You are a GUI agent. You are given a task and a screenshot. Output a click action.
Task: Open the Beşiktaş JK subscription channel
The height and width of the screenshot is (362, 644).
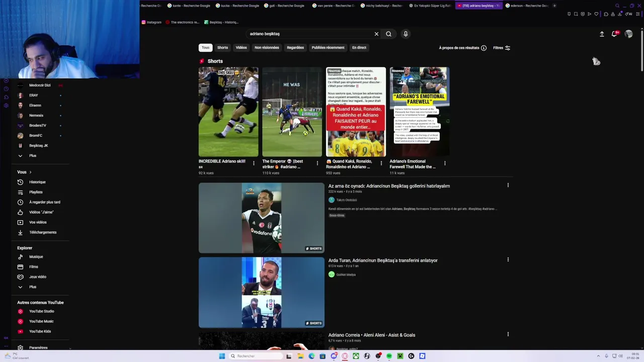point(39,145)
